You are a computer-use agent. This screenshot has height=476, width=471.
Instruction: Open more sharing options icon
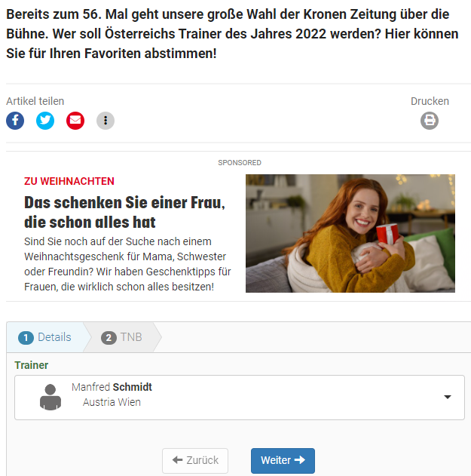pyautogui.click(x=106, y=121)
